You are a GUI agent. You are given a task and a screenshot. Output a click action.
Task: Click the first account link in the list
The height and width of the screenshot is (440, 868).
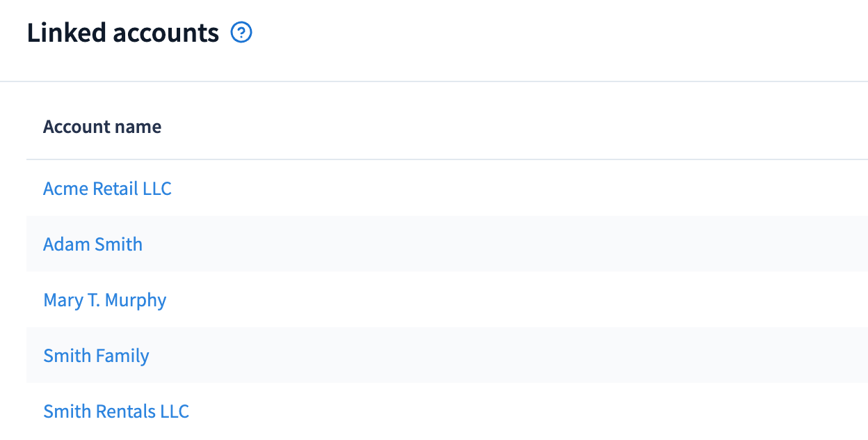(x=107, y=189)
